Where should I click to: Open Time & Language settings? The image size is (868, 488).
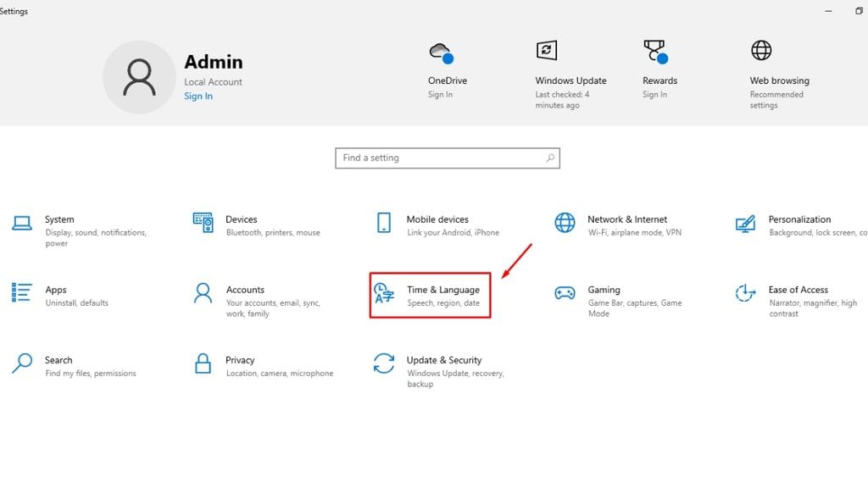430,295
